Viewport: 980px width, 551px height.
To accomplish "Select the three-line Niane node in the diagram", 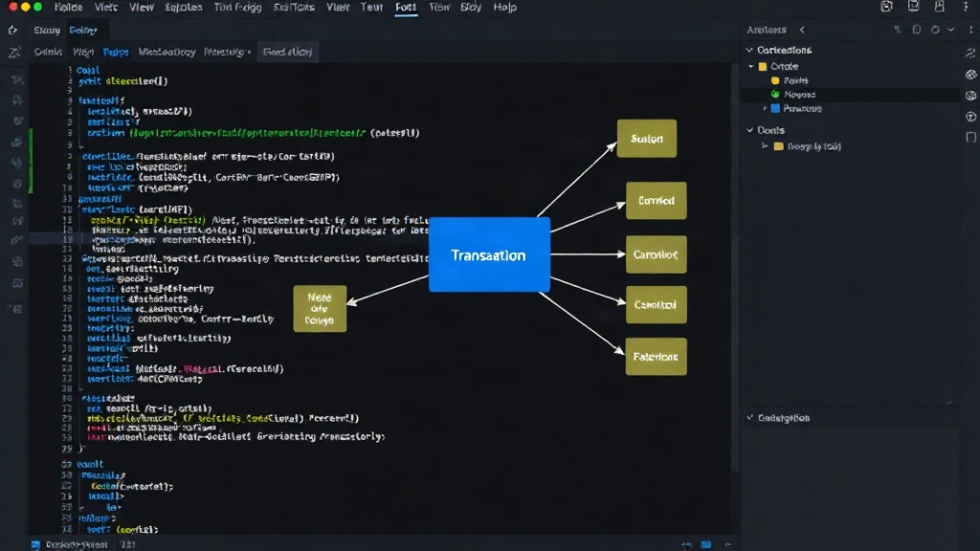I will [x=320, y=309].
